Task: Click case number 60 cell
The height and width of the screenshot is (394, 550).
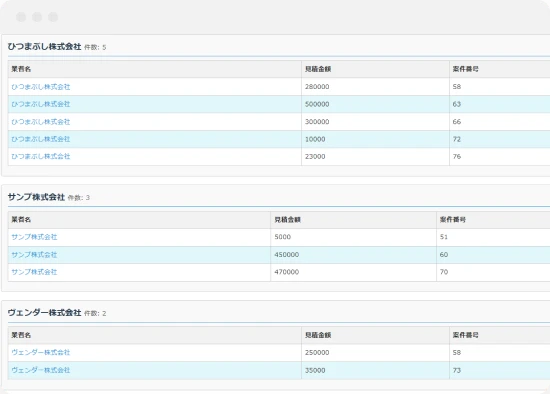Action: [x=493, y=255]
